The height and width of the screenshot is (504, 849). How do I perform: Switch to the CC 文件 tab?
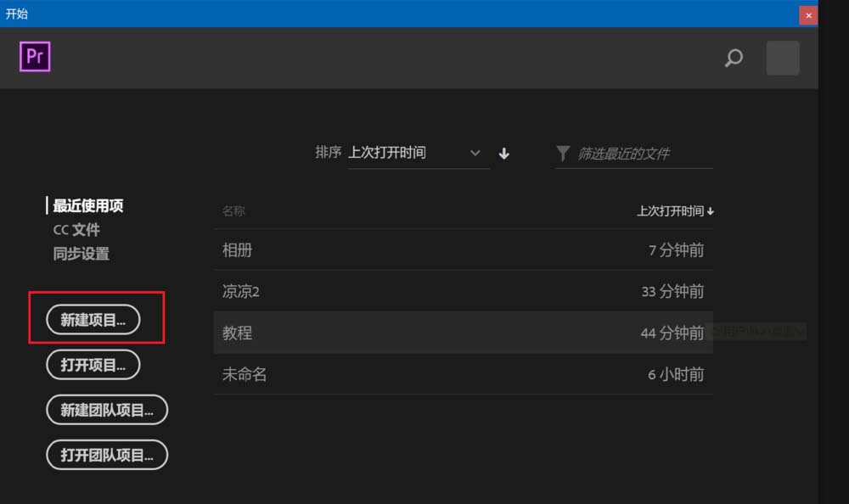point(76,230)
